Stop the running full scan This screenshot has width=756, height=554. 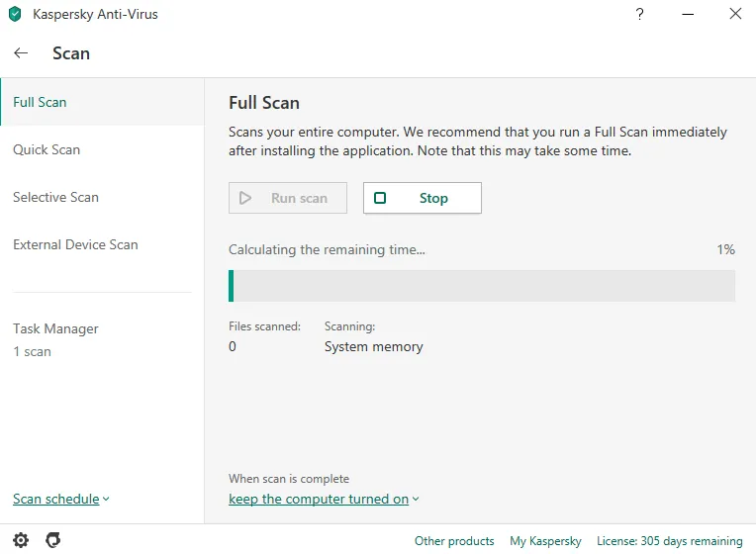pyautogui.click(x=422, y=198)
